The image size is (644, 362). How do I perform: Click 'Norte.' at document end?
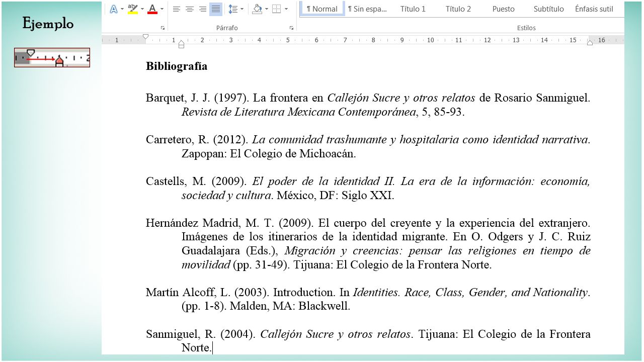pyautogui.click(x=197, y=347)
